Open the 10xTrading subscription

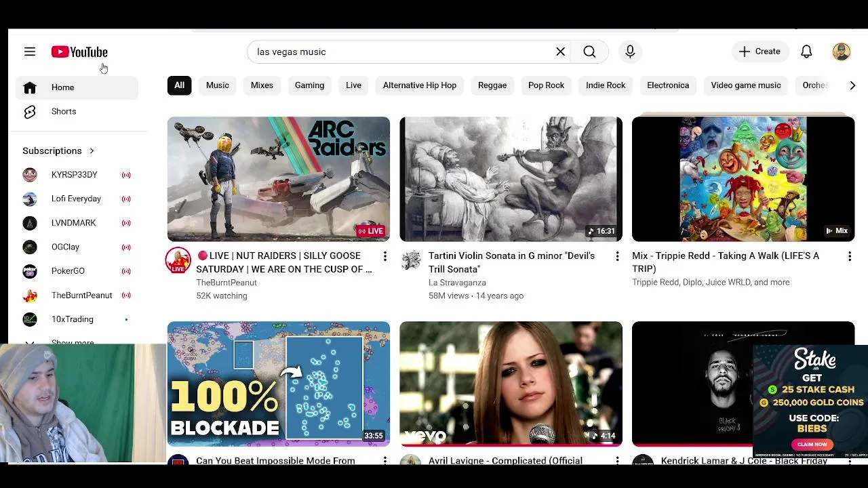[x=77, y=319]
